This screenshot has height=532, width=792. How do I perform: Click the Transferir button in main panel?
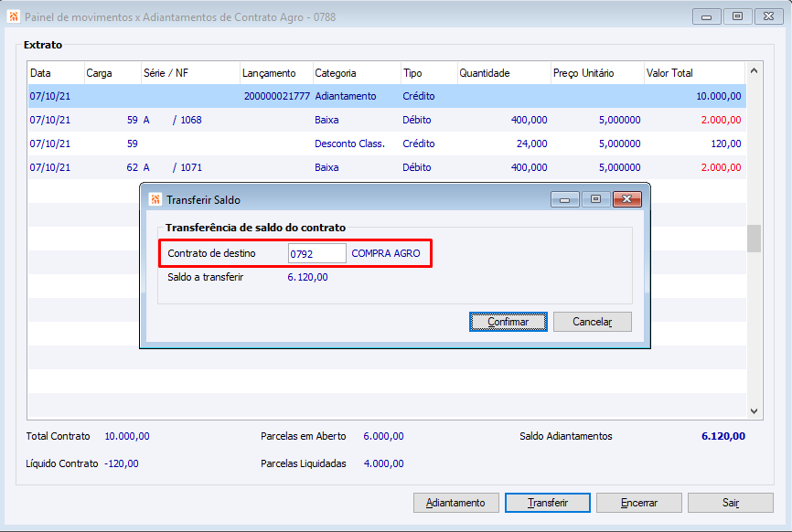(x=548, y=503)
